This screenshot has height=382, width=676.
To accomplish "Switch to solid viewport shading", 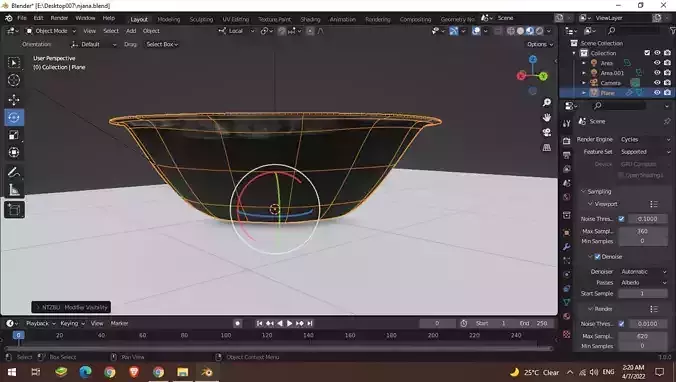I will click(520, 31).
